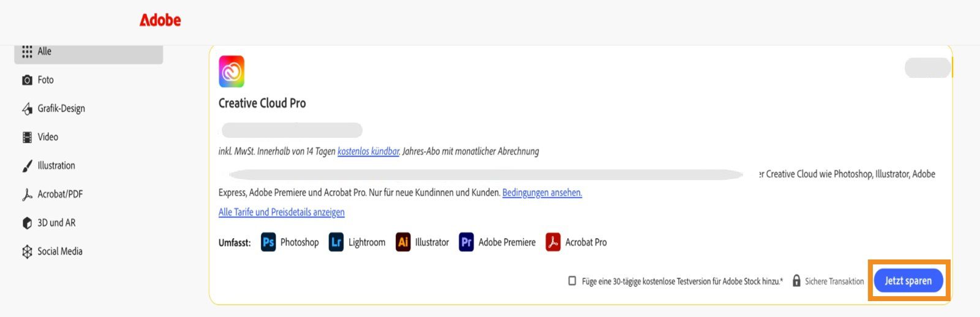Screen dimensions: 980x317
Task: Click the Creative Cloud Pro rainbow icon
Action: coord(232,72)
